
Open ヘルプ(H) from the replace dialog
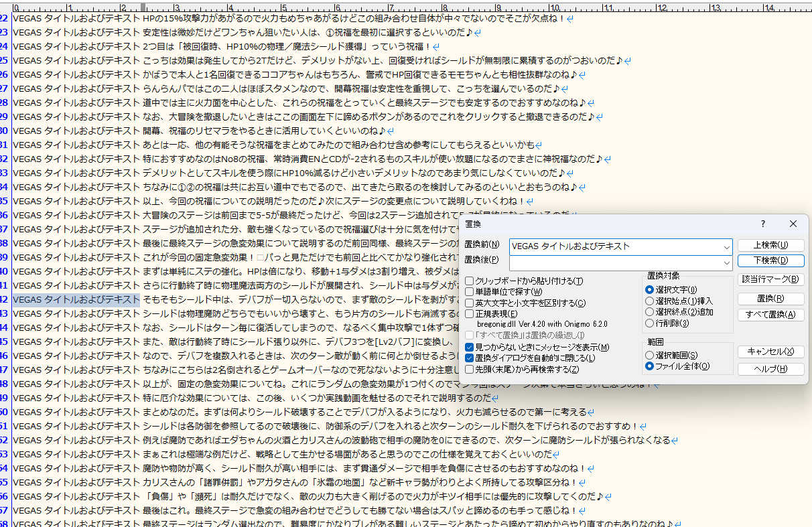pyautogui.click(x=771, y=369)
